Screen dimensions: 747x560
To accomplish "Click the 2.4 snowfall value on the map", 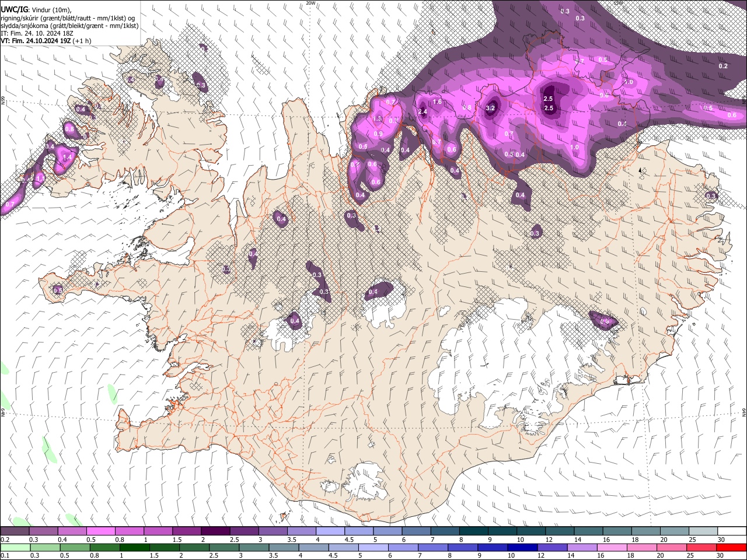I will pos(423,112).
